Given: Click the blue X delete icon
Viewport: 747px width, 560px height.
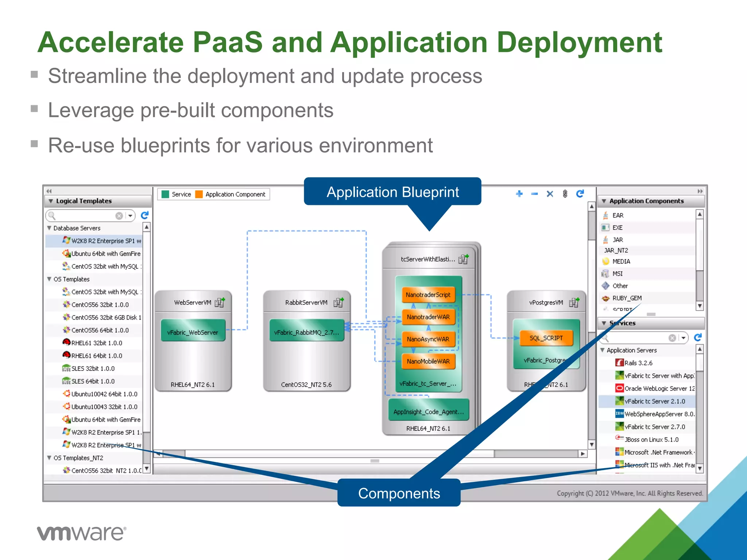Looking at the screenshot, I should [x=550, y=194].
